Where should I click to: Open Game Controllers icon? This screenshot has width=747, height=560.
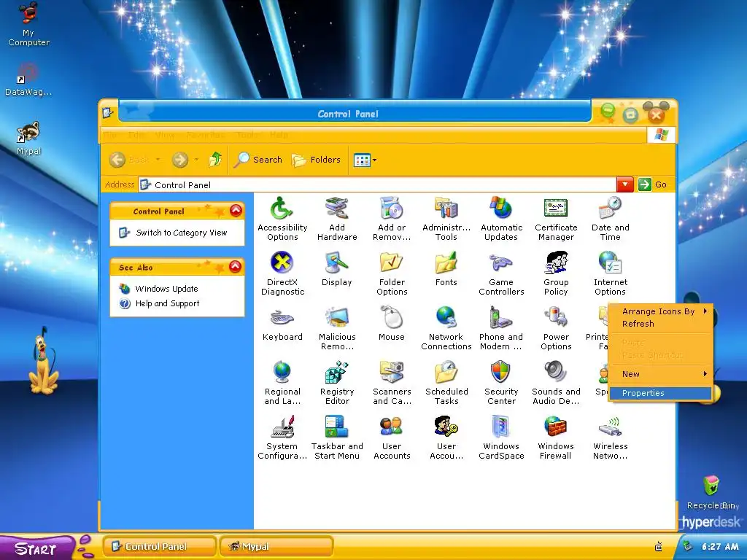tap(501, 262)
